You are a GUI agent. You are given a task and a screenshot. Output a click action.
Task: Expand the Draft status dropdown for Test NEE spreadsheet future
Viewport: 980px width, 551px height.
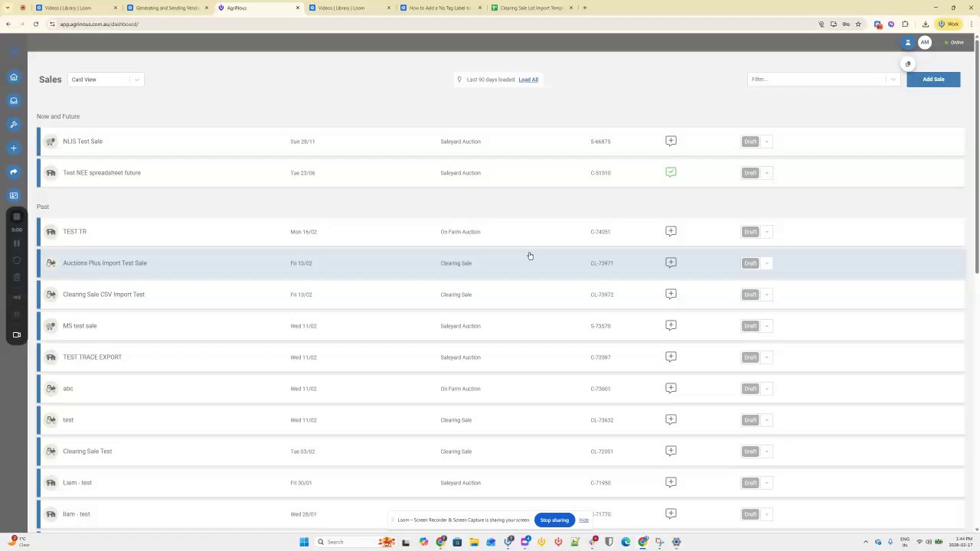pos(767,173)
